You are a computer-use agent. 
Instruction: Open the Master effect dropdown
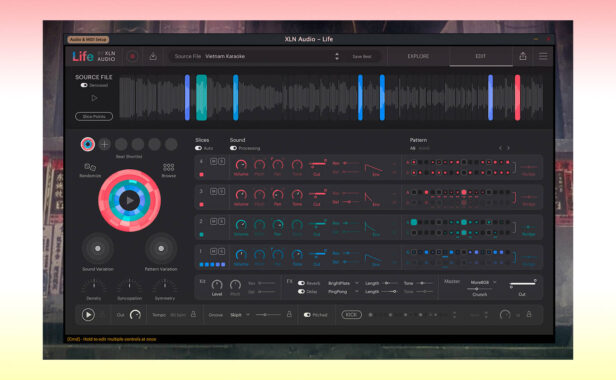pos(483,282)
